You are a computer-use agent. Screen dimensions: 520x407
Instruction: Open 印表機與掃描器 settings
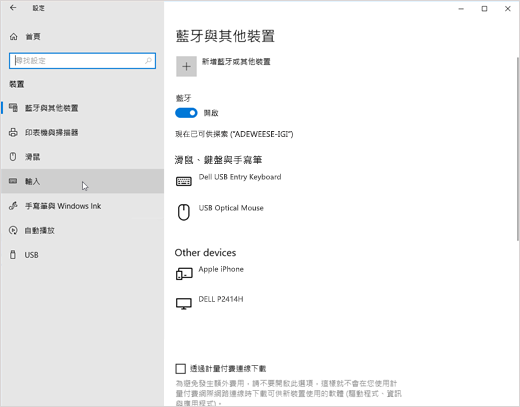click(82, 132)
